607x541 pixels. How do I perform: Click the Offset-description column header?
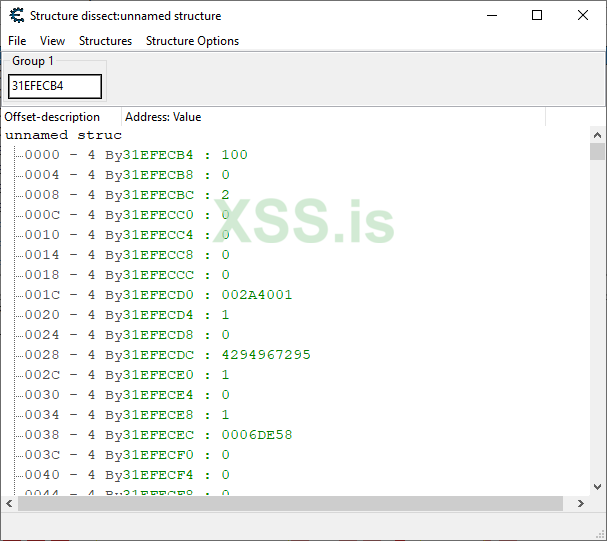point(61,117)
